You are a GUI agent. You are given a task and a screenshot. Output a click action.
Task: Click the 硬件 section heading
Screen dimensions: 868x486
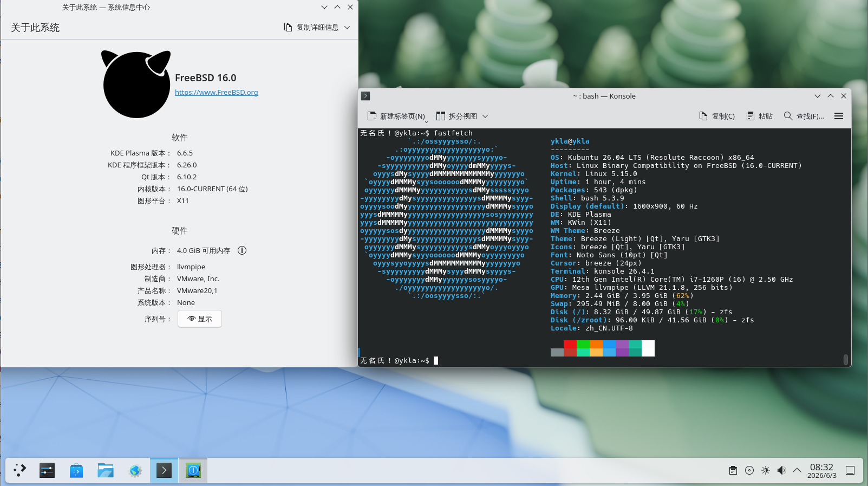pos(180,231)
